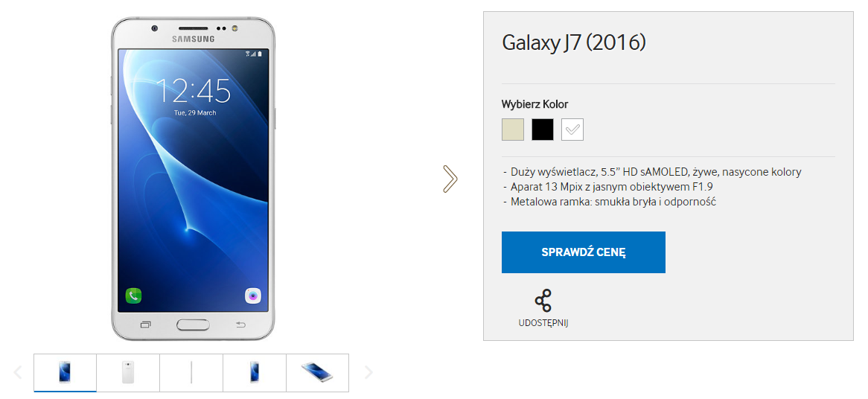Screen dimensions: 868x399
Task: Open the lying-flat phone thumbnail
Action: pyautogui.click(x=317, y=372)
